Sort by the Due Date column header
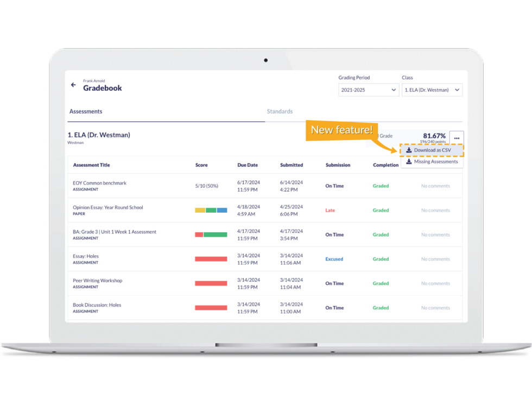 [x=248, y=165]
